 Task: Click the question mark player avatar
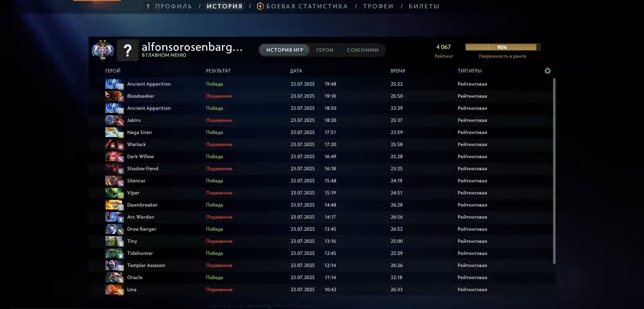point(128,50)
